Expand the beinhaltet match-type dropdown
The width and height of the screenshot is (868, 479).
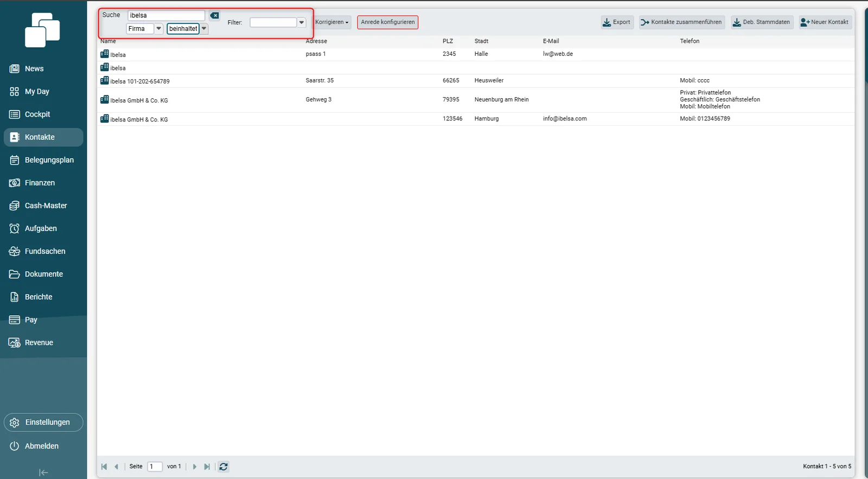pyautogui.click(x=204, y=29)
